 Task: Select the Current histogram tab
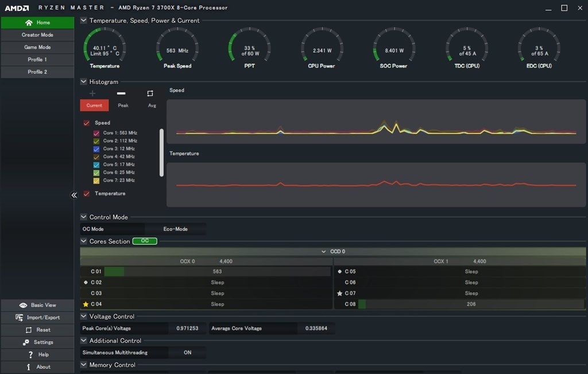pos(94,106)
